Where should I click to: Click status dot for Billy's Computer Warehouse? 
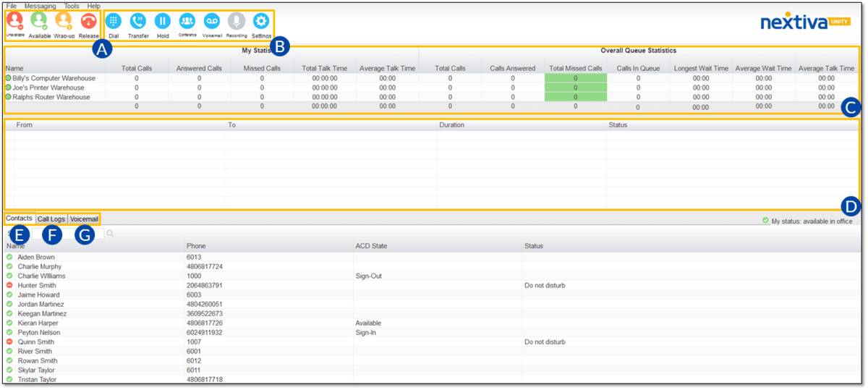(9, 78)
